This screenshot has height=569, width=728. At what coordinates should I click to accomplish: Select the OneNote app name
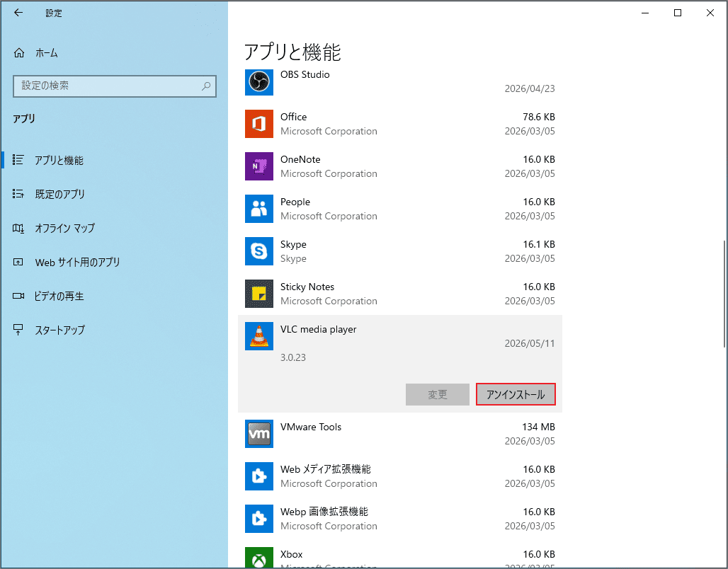[x=300, y=159]
